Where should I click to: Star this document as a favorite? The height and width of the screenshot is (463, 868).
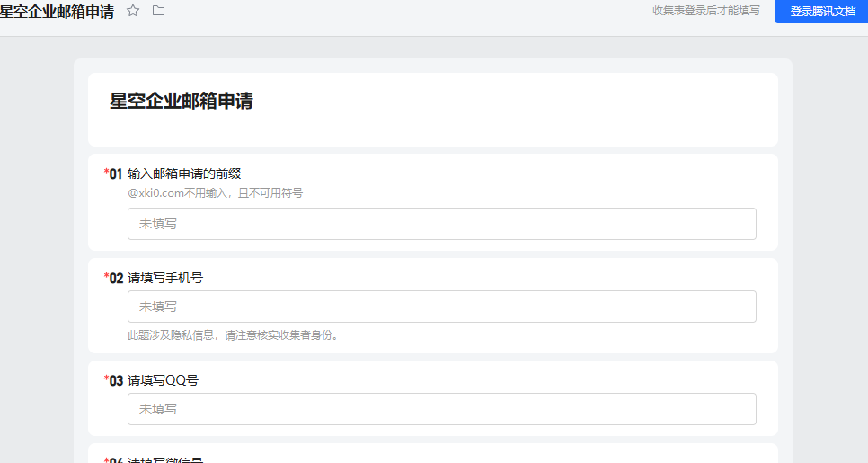[x=133, y=11]
